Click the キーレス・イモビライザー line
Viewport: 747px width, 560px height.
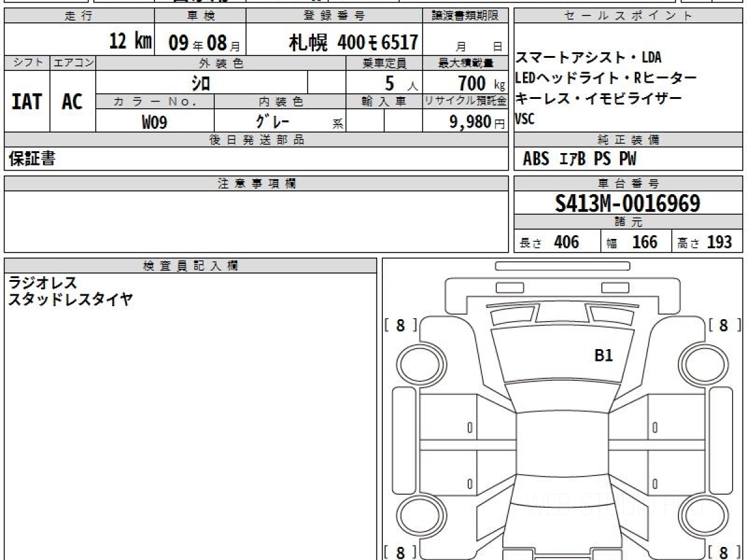coord(599,98)
